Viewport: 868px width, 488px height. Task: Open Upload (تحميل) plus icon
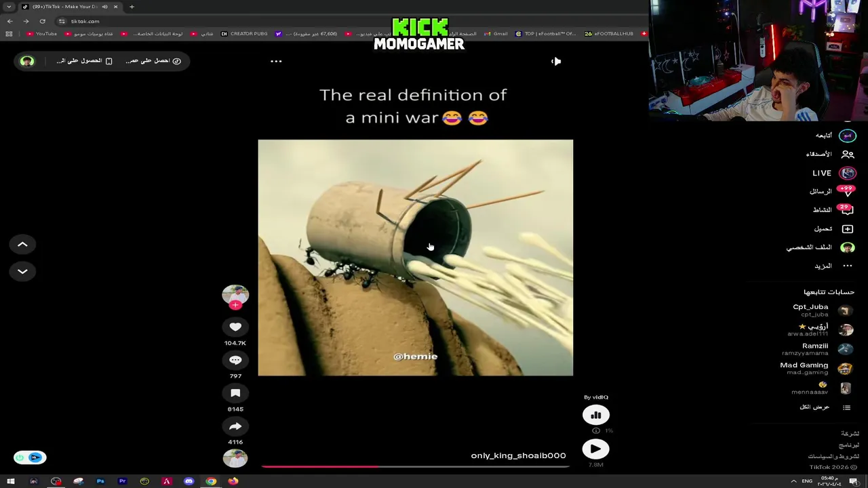833,229
